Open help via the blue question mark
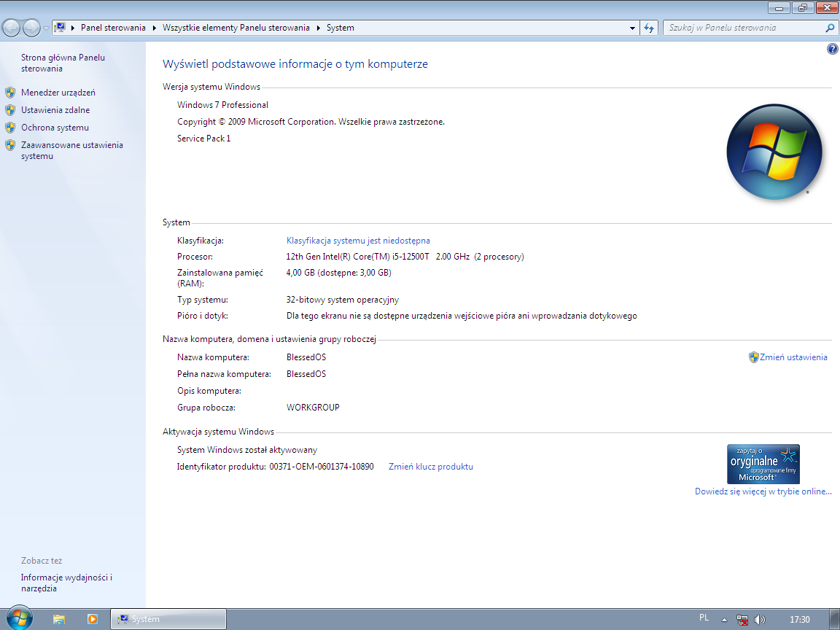840x630 pixels. click(x=832, y=49)
